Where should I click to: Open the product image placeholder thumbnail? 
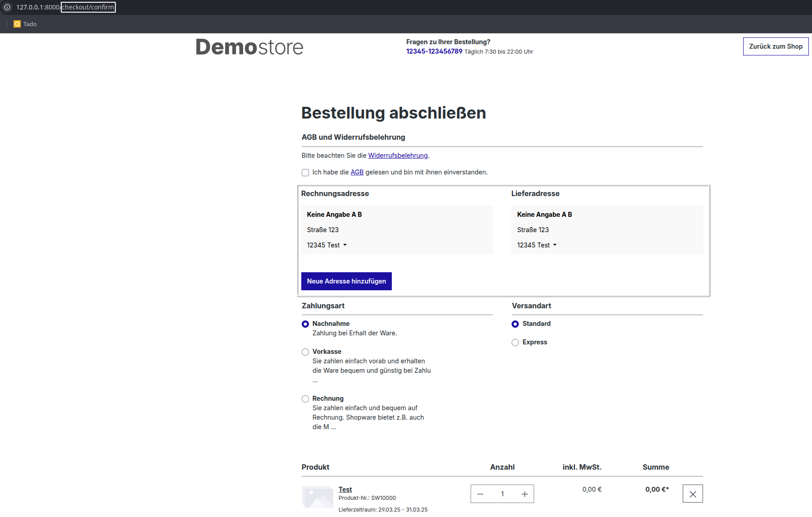click(318, 497)
